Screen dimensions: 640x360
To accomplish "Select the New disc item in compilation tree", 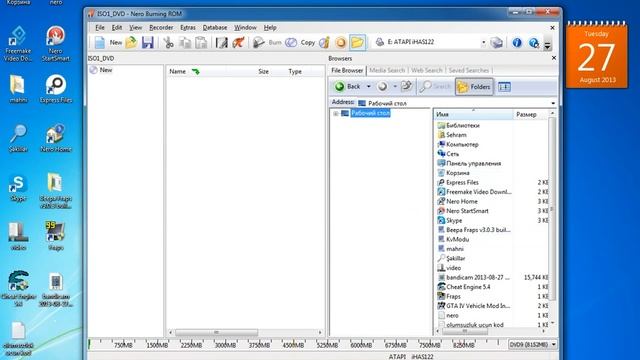I will coord(101,70).
